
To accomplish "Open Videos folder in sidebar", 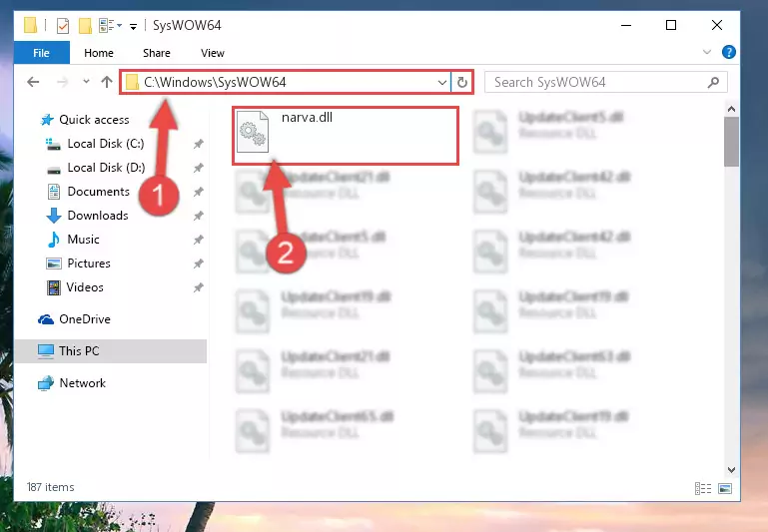I will (x=85, y=287).
